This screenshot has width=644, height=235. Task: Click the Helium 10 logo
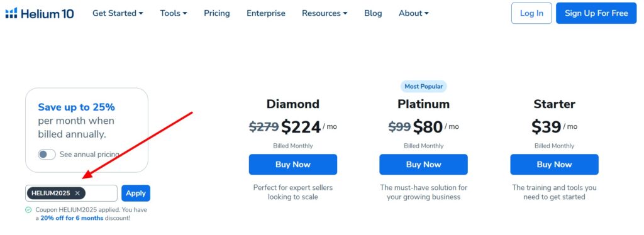click(40, 13)
